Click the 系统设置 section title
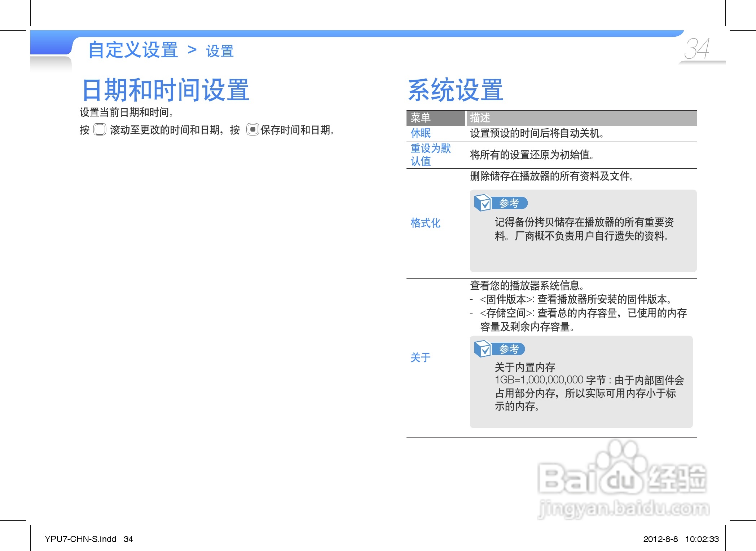This screenshot has height=551, width=756. coord(456,90)
